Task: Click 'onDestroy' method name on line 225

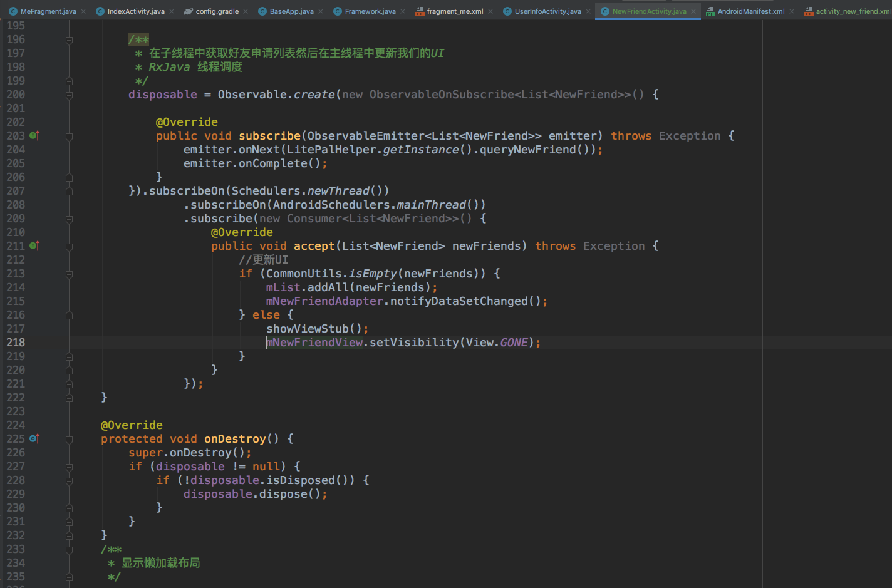Action: pos(235,439)
